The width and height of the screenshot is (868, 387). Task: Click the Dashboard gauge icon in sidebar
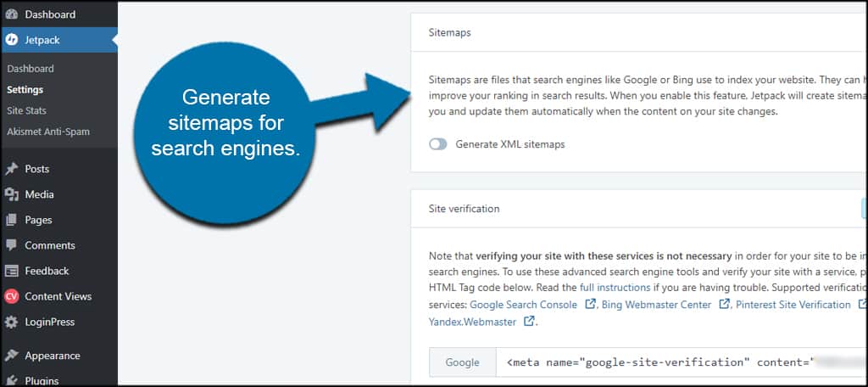(11, 14)
